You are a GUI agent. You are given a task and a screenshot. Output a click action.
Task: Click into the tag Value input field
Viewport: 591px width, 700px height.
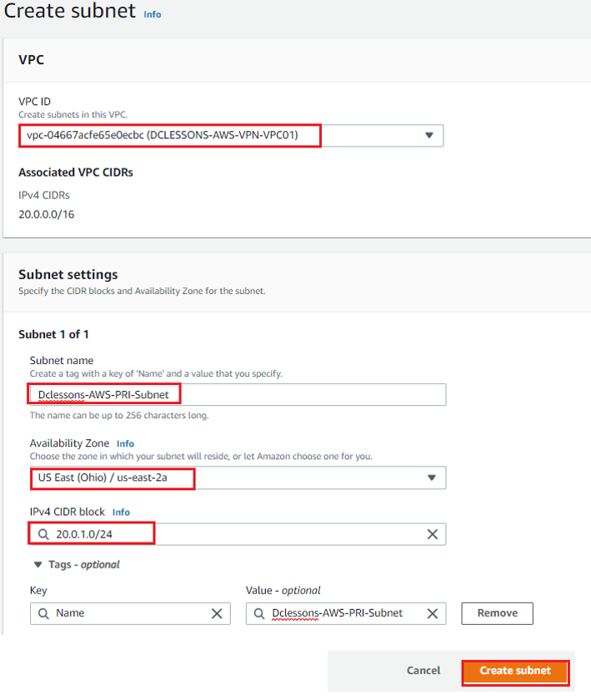pyautogui.click(x=346, y=613)
